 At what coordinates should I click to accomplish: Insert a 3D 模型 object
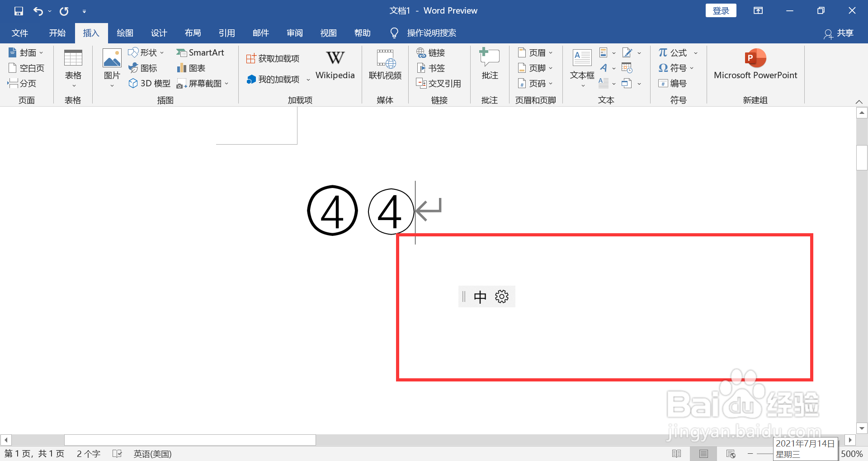pos(149,83)
